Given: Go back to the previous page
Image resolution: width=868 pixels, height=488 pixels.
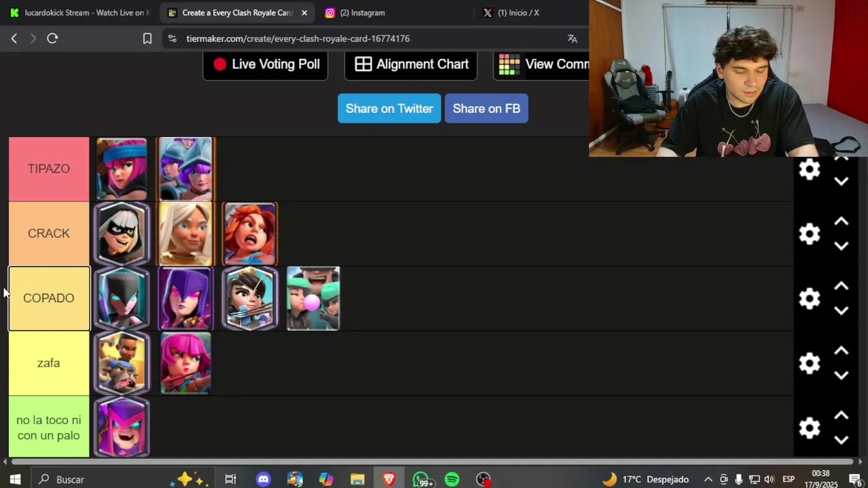Looking at the screenshot, I should pyautogui.click(x=14, y=39).
